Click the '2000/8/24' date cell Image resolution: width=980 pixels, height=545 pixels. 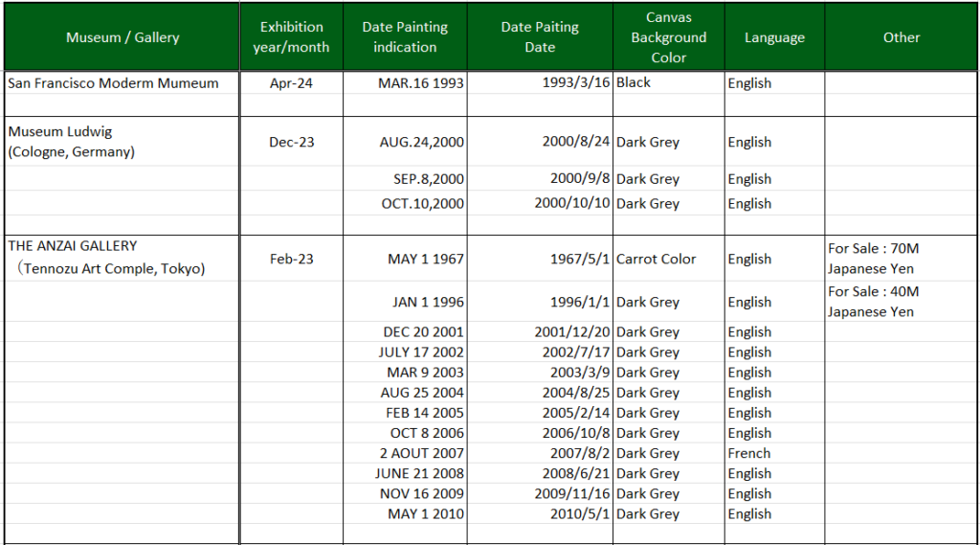(x=540, y=142)
